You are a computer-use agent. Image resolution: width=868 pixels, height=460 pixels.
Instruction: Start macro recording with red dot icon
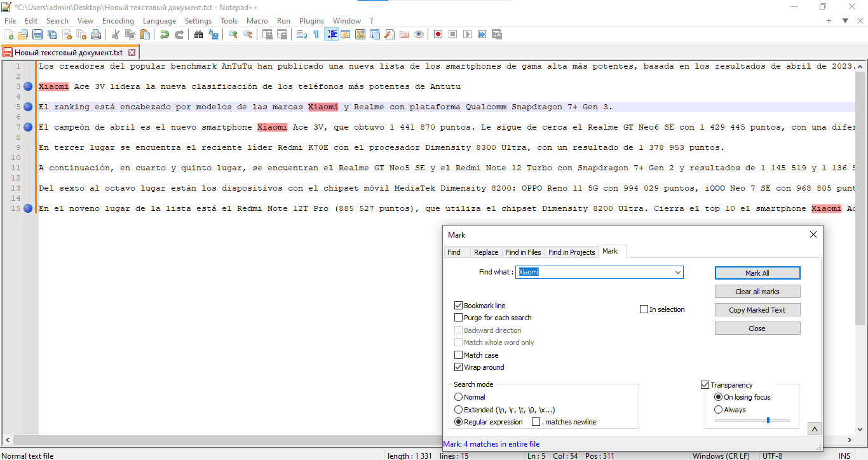tap(438, 34)
